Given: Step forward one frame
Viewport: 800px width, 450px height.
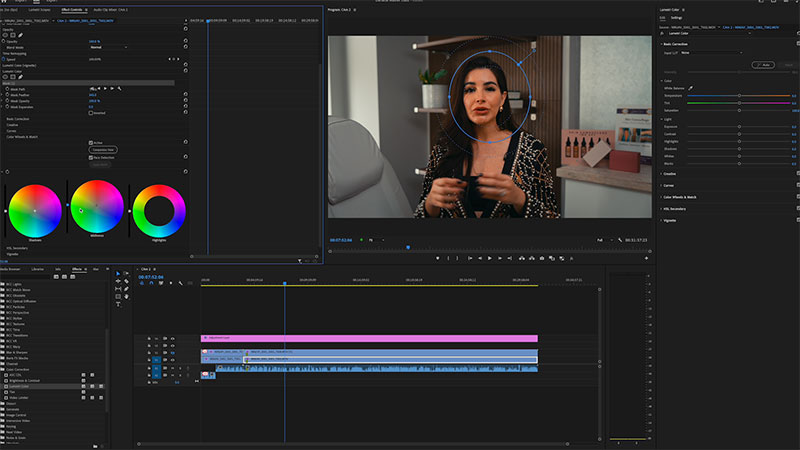Looking at the screenshot, I should [x=500, y=258].
